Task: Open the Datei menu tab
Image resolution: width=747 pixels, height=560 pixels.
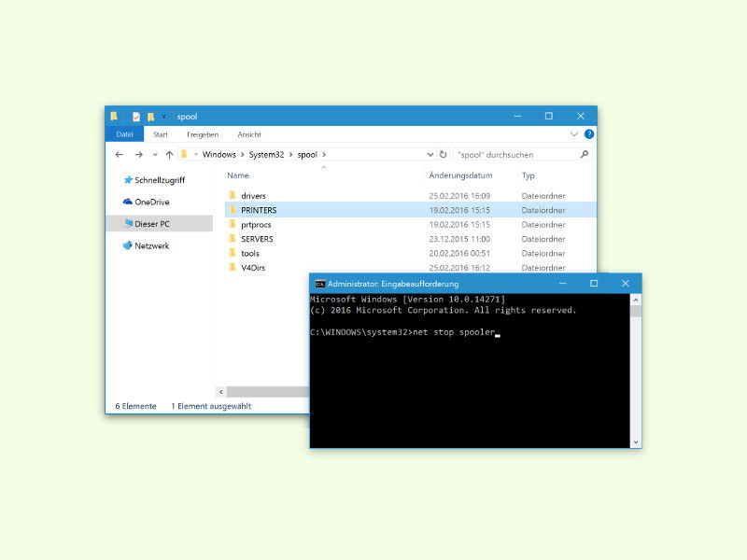Action: [x=124, y=134]
